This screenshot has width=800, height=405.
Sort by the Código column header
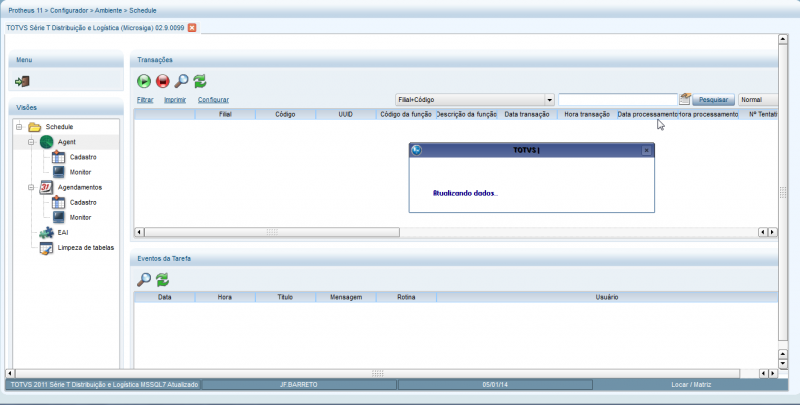coord(285,114)
